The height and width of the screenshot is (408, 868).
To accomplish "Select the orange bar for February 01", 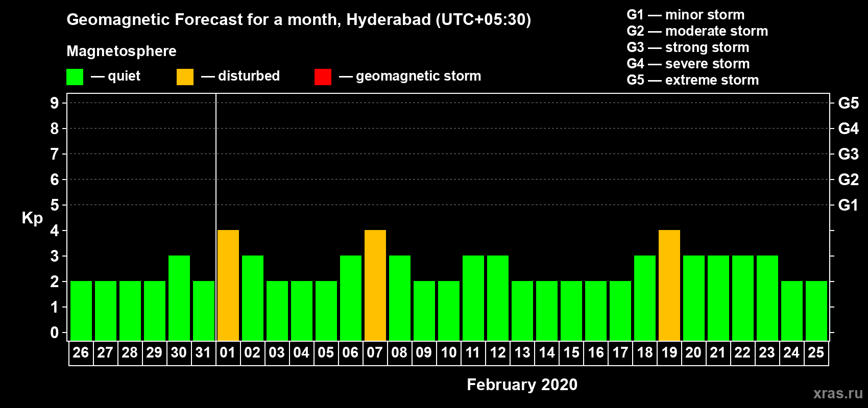I will [x=228, y=285].
